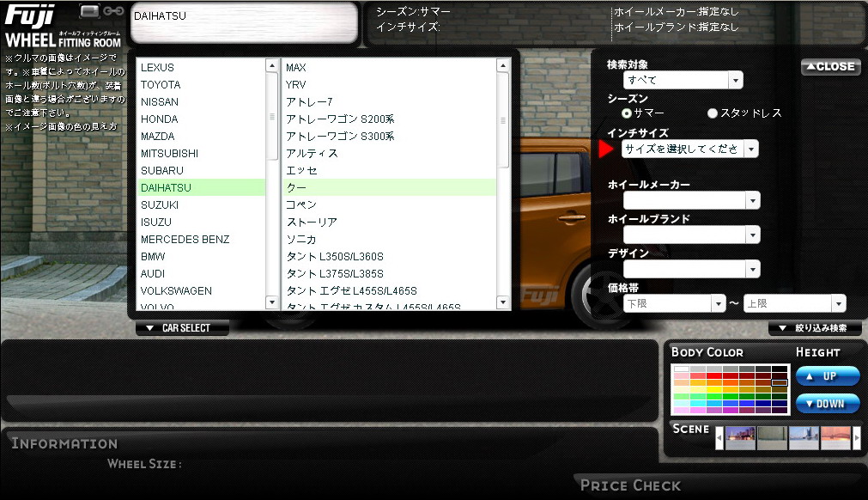Select DAIHATSU in the maker list

pos(202,187)
